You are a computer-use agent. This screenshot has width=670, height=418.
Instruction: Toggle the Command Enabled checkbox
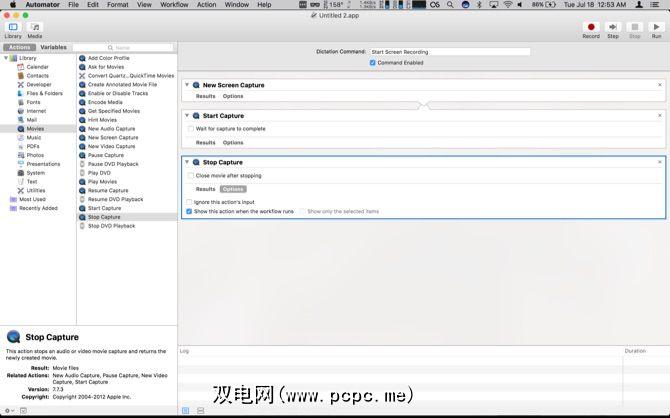click(372, 63)
